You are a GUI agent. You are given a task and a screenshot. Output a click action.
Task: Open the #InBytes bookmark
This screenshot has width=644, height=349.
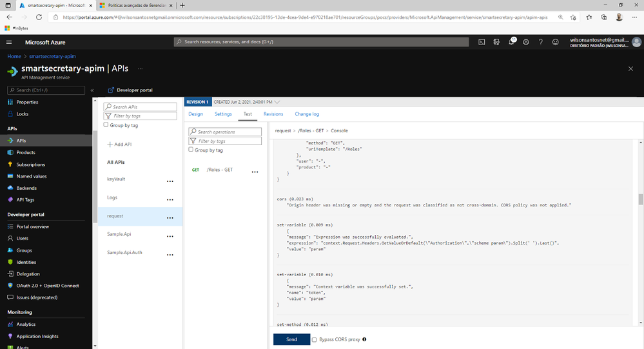point(16,28)
